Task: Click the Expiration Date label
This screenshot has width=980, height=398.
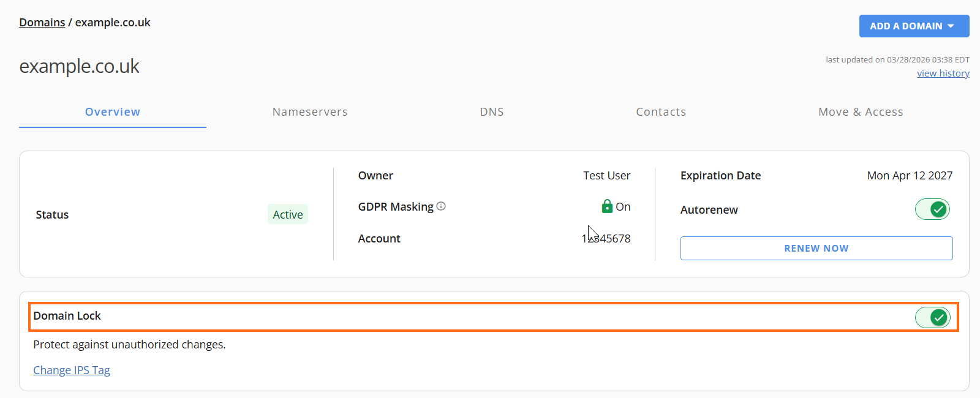Action: [720, 176]
